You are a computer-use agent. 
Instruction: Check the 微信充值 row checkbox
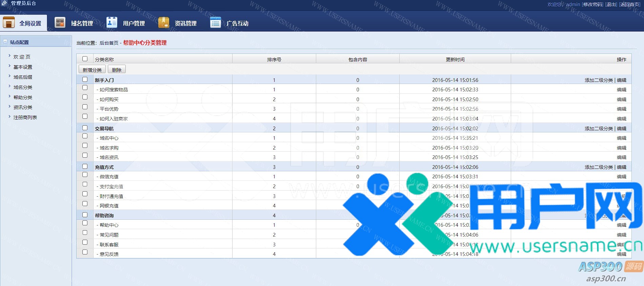[85, 175]
